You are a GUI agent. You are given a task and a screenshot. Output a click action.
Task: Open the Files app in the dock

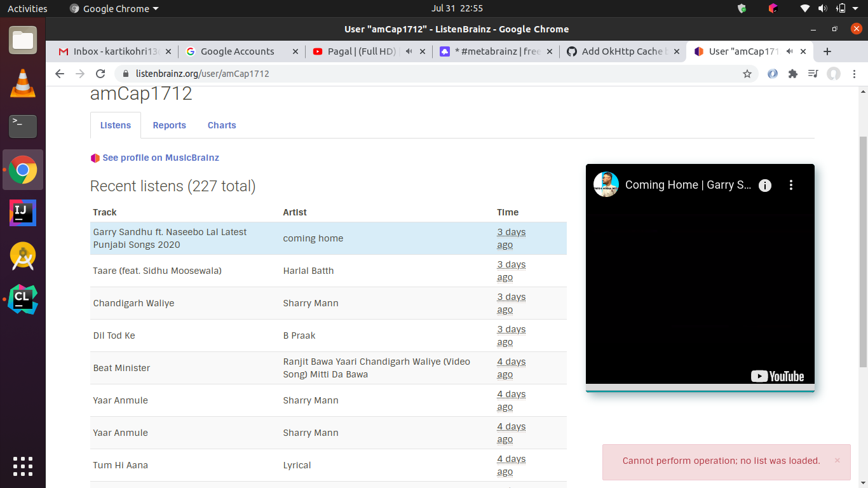coord(23,40)
